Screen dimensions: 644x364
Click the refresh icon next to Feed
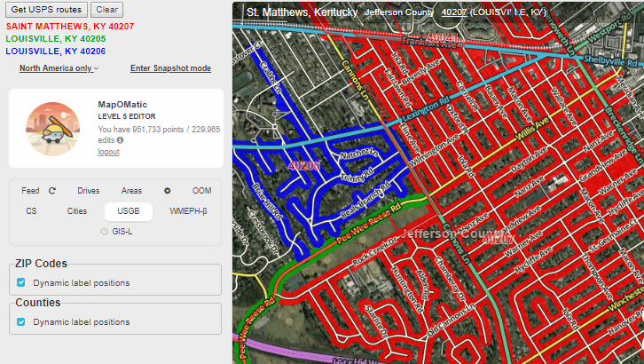(x=52, y=191)
